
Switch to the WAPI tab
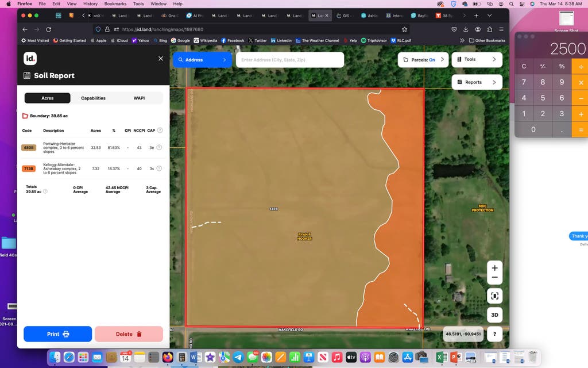click(139, 98)
